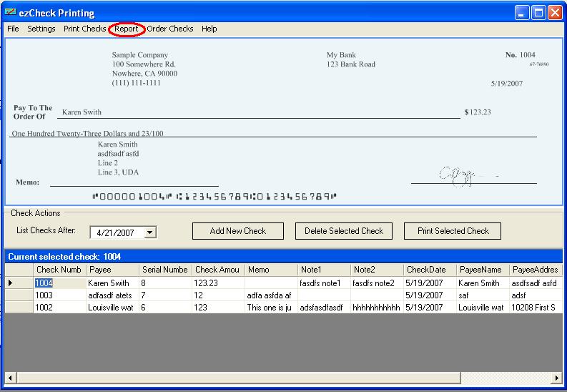Open the Settings menu

tap(41, 29)
